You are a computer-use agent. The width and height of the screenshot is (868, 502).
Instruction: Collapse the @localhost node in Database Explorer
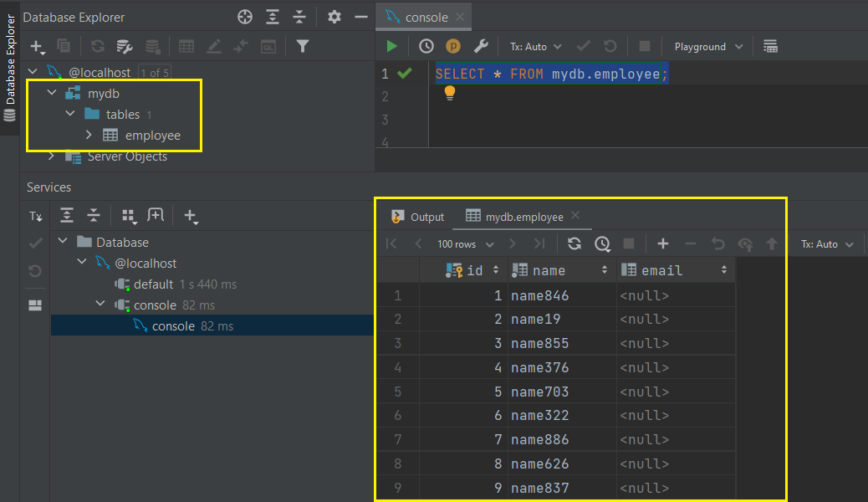[33, 72]
